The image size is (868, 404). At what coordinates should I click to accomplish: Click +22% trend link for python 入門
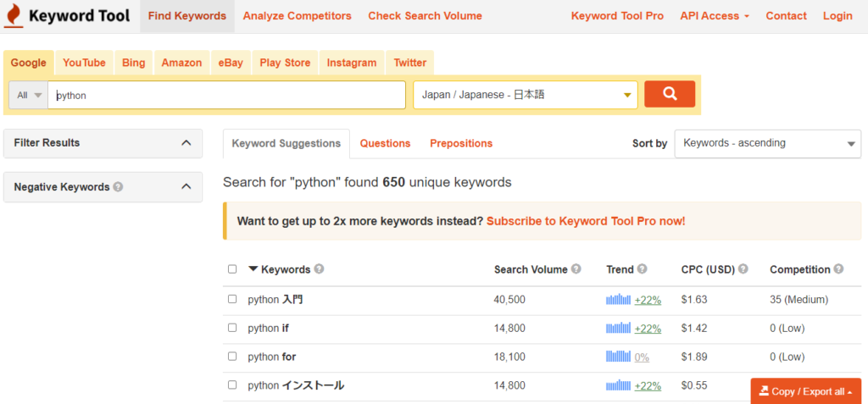[648, 300]
